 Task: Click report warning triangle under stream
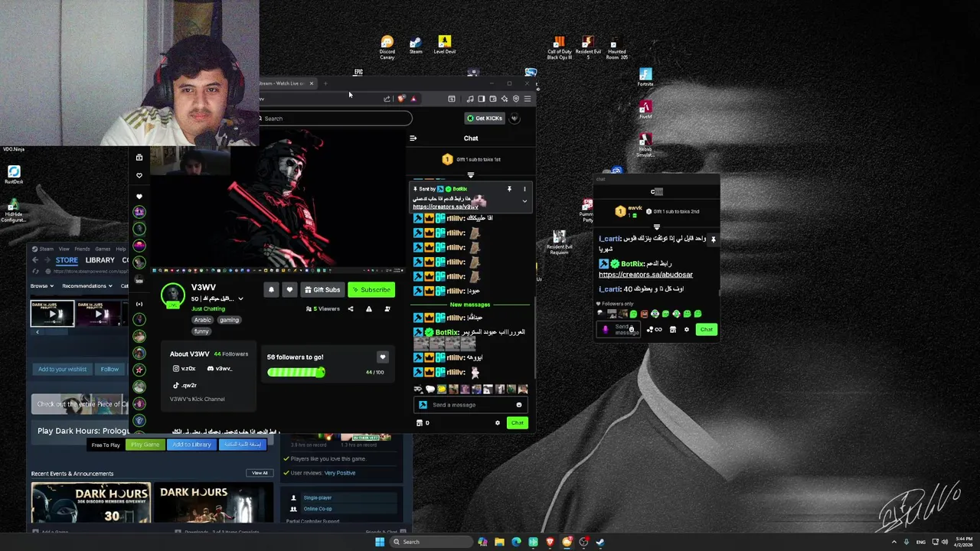coord(369,309)
